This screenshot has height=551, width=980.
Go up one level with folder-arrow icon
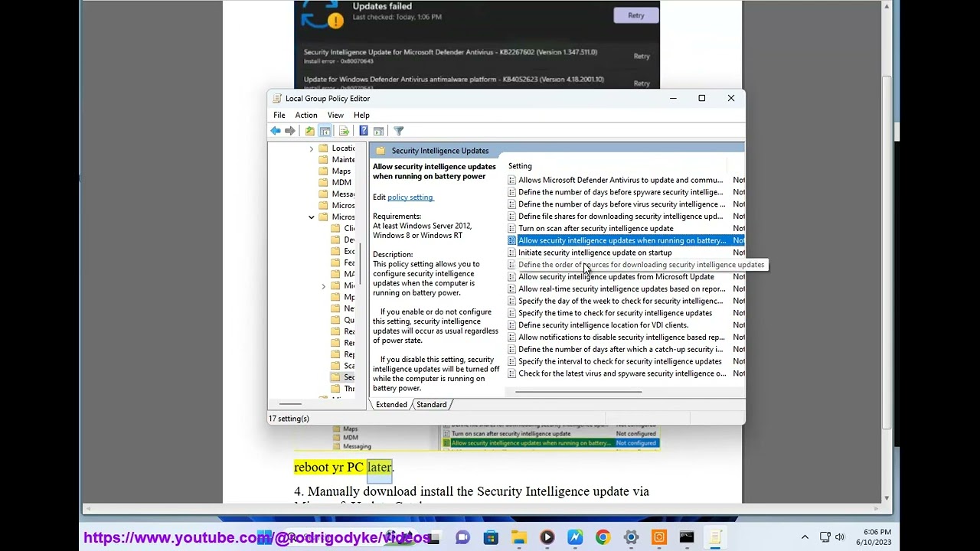pyautogui.click(x=309, y=131)
